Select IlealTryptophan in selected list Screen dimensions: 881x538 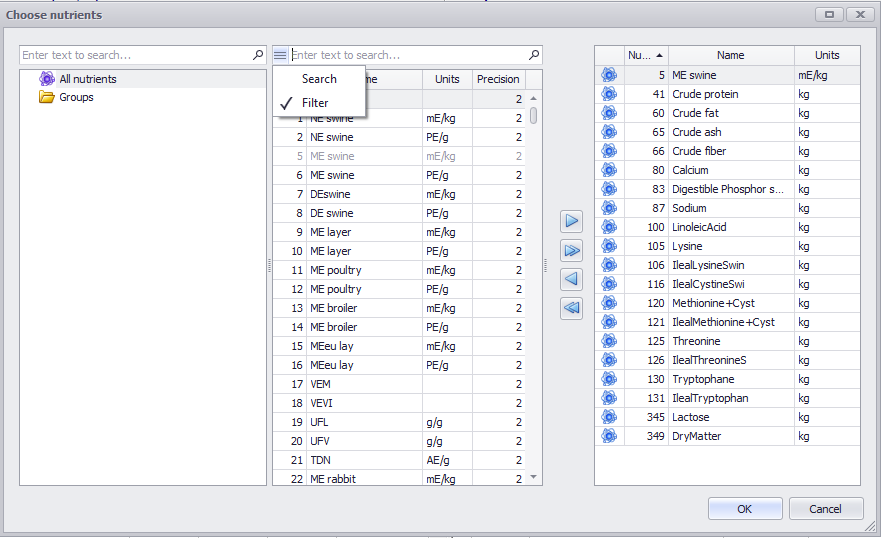coord(728,398)
